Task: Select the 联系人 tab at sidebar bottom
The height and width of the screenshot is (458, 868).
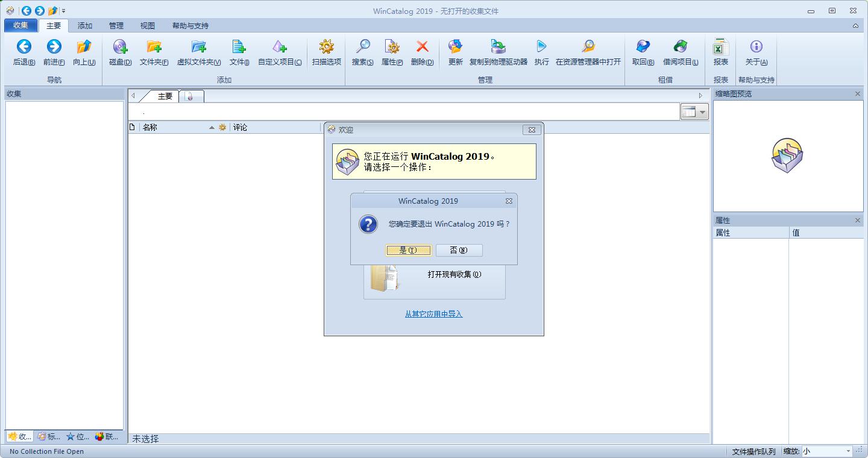Action: point(107,437)
